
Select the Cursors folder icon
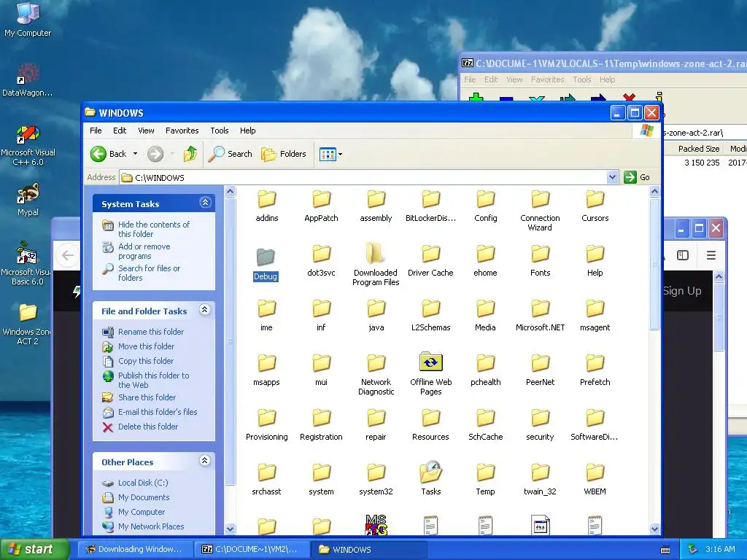(595, 199)
